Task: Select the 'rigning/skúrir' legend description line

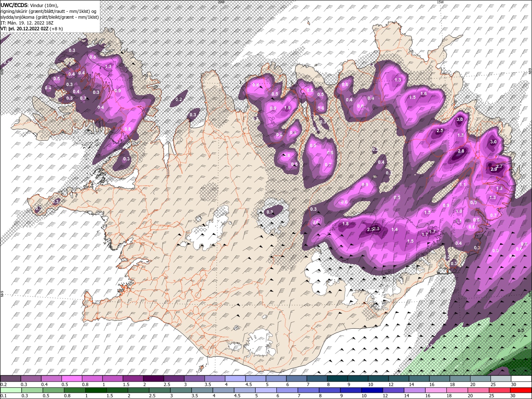Action: pyautogui.click(x=49, y=11)
